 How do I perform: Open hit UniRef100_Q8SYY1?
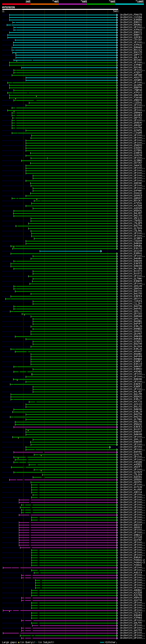131,299
